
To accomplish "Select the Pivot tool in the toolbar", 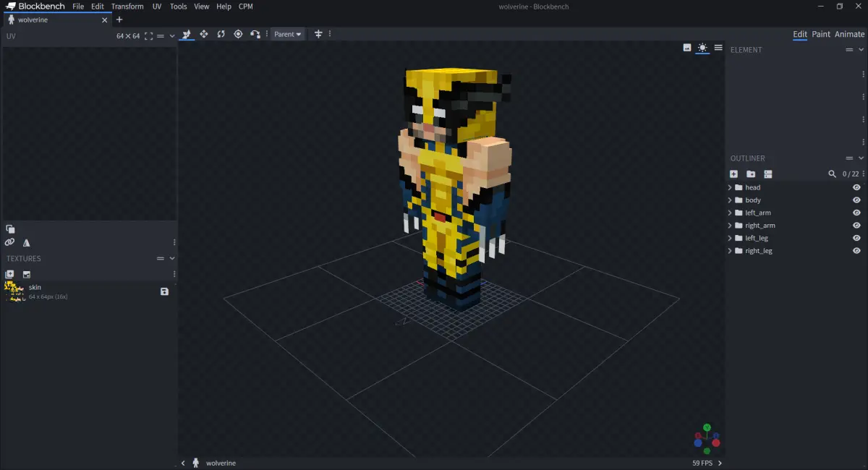I will pyautogui.click(x=238, y=34).
